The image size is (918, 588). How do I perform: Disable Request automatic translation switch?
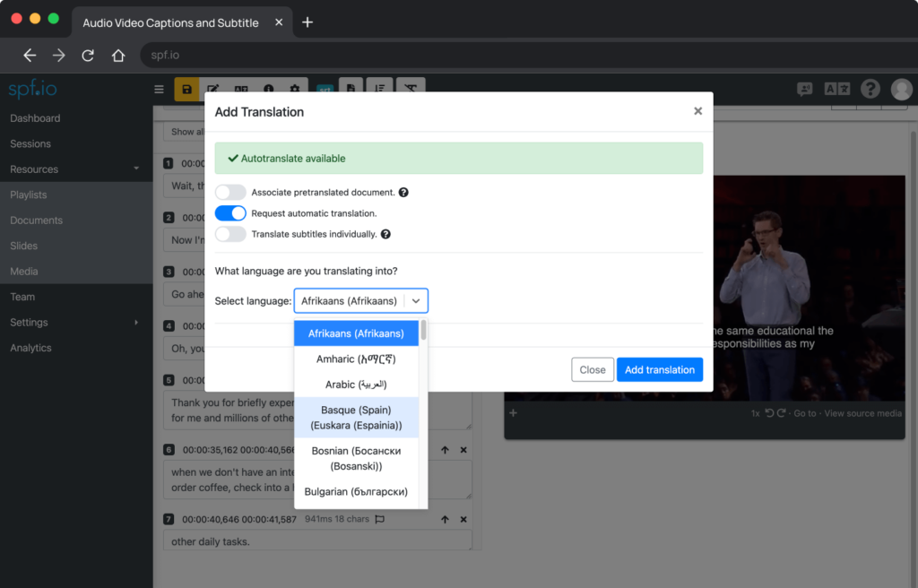[230, 213]
